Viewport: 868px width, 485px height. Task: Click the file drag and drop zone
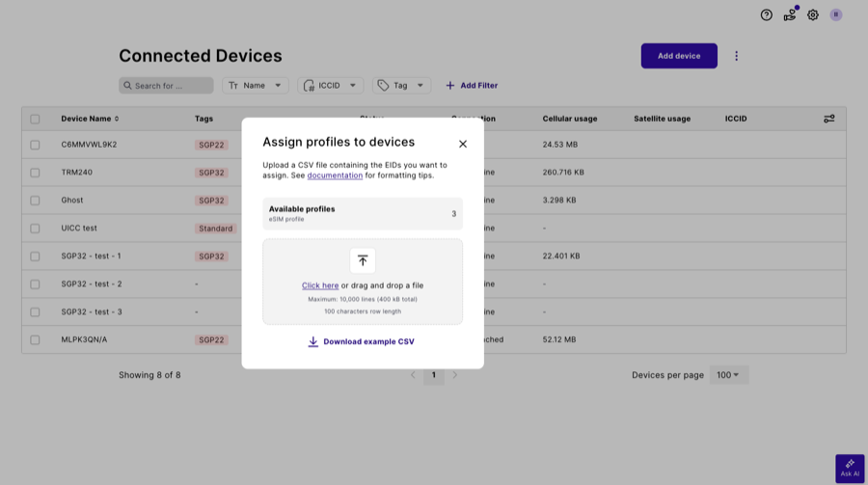363,282
